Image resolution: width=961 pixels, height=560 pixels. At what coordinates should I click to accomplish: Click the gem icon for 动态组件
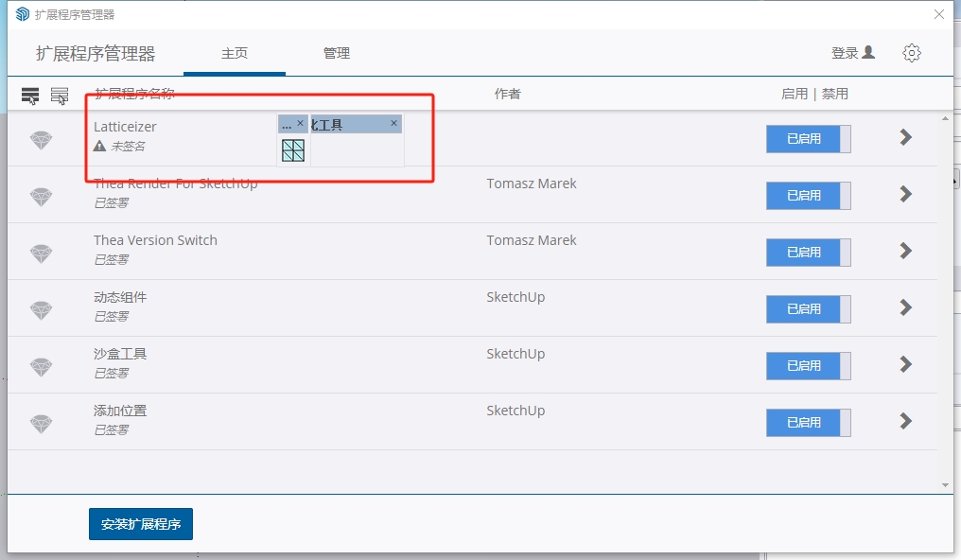pos(41,310)
